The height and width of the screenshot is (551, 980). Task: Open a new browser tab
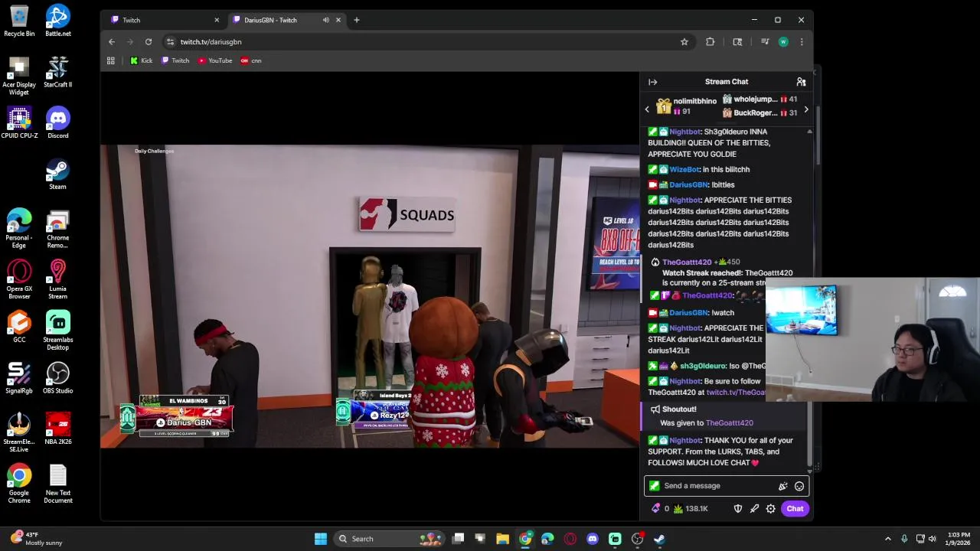[356, 20]
